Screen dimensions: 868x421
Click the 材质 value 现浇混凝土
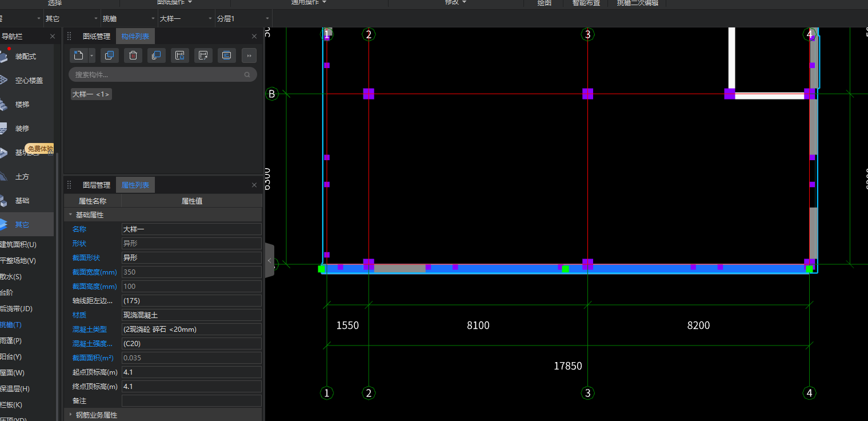coord(191,315)
